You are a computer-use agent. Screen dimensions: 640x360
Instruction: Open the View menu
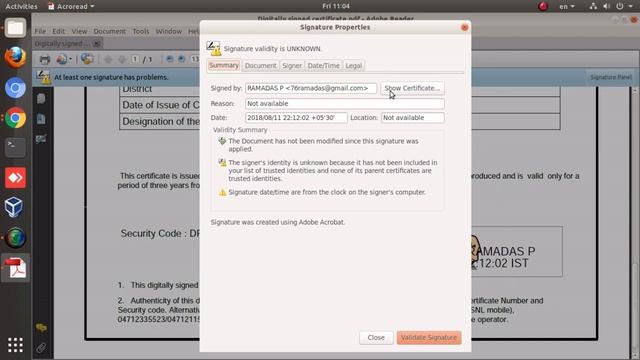pyautogui.click(x=79, y=31)
